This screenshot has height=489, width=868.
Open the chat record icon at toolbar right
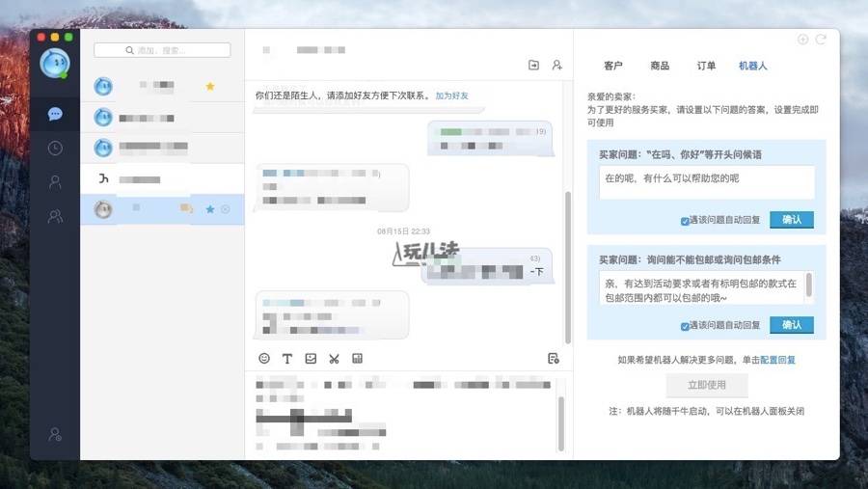[553, 358]
